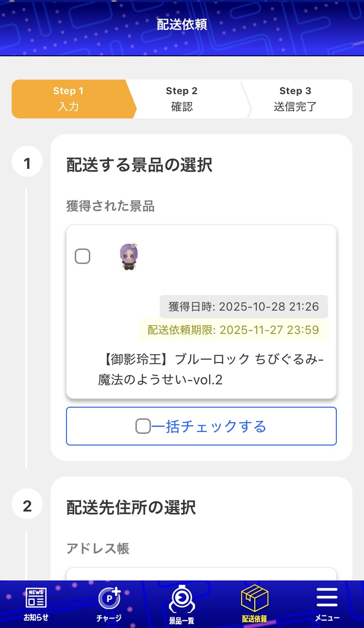
Task: Open the メニュー hamburger icon
Action: point(327,598)
